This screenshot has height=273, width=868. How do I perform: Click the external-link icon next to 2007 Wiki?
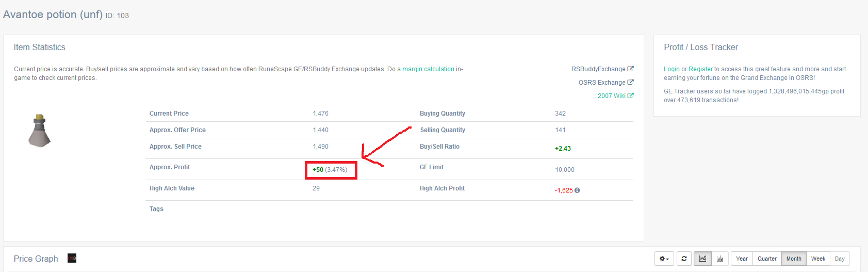point(630,95)
